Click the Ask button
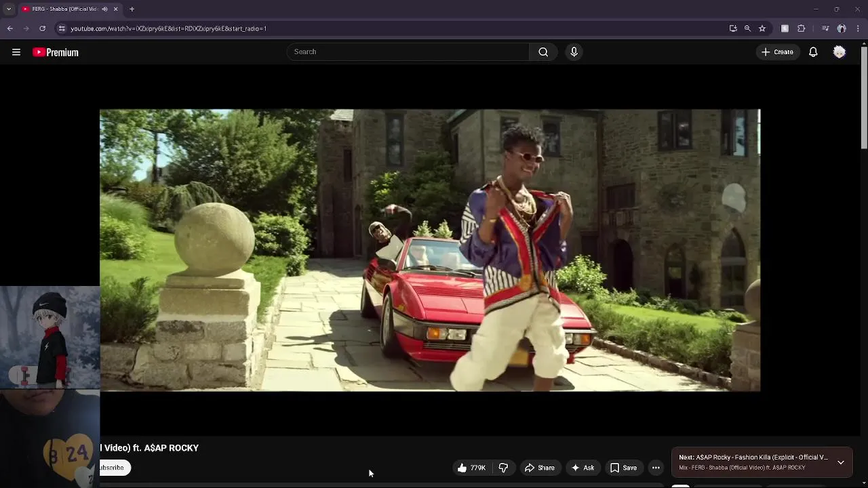 [583, 468]
